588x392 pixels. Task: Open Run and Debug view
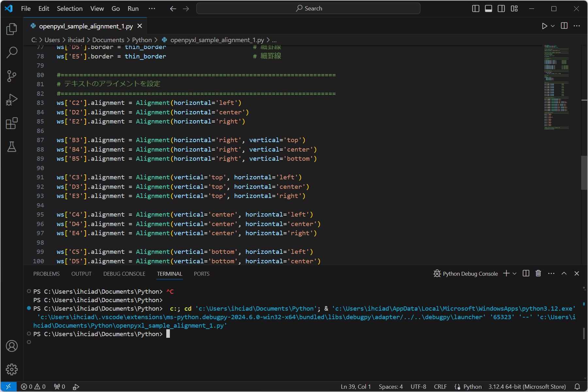point(12,100)
